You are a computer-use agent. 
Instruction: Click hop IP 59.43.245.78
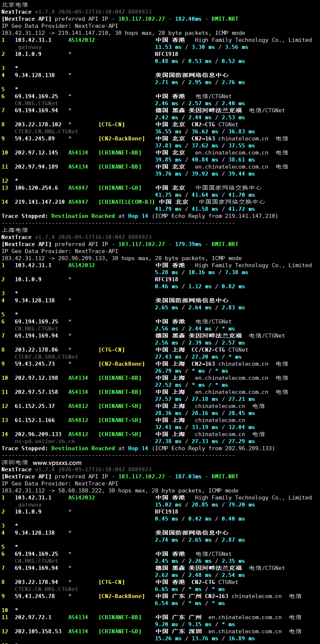35,596
